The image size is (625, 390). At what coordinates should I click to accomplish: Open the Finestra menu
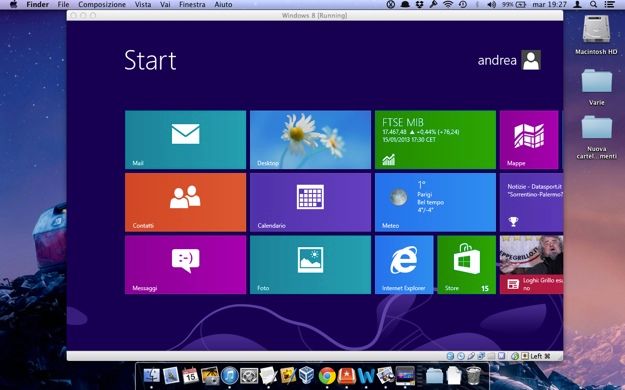coord(192,4)
